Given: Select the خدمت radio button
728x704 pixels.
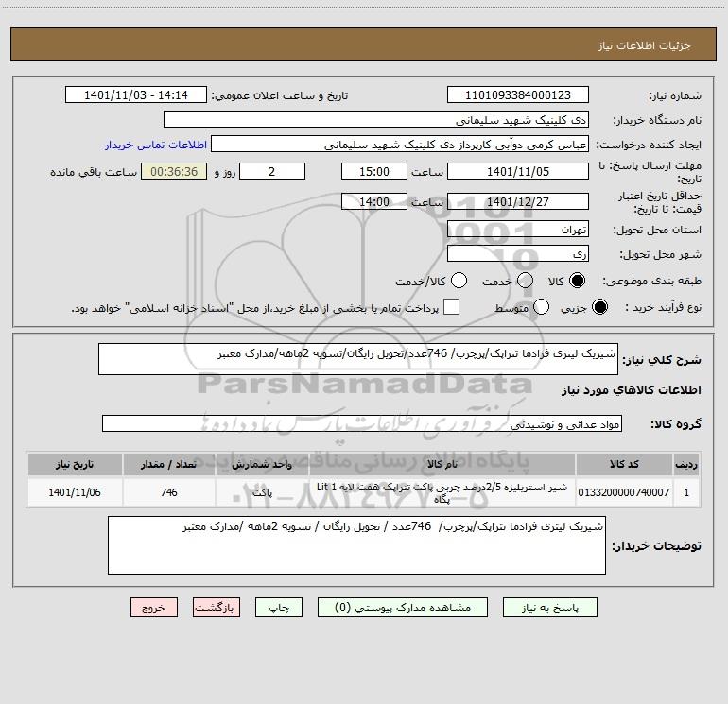Looking at the screenshot, I should tap(525, 281).
